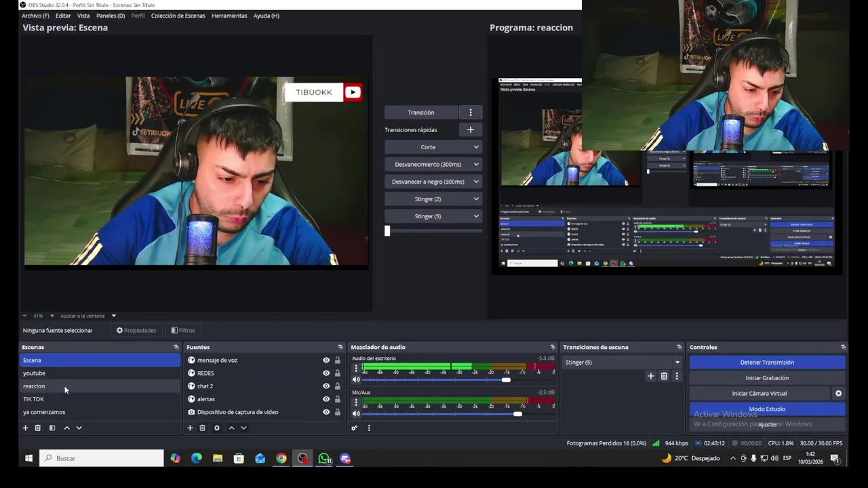The image size is (868, 488).
Task: Move scene down arrow in Escenas panel
Action: pos(79,428)
